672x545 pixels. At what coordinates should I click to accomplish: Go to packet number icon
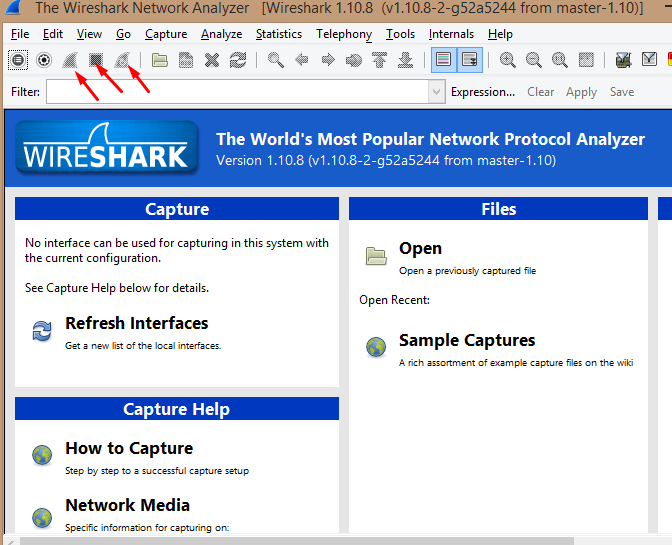(354, 60)
